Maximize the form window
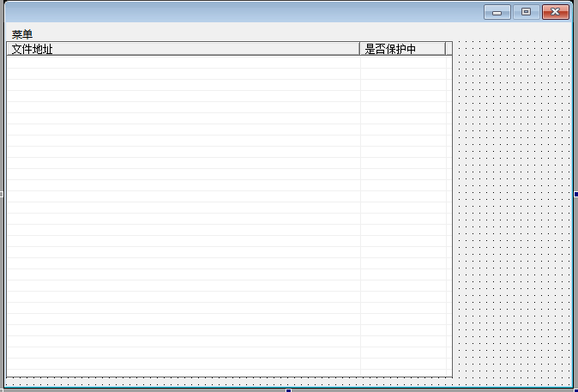 (x=526, y=12)
